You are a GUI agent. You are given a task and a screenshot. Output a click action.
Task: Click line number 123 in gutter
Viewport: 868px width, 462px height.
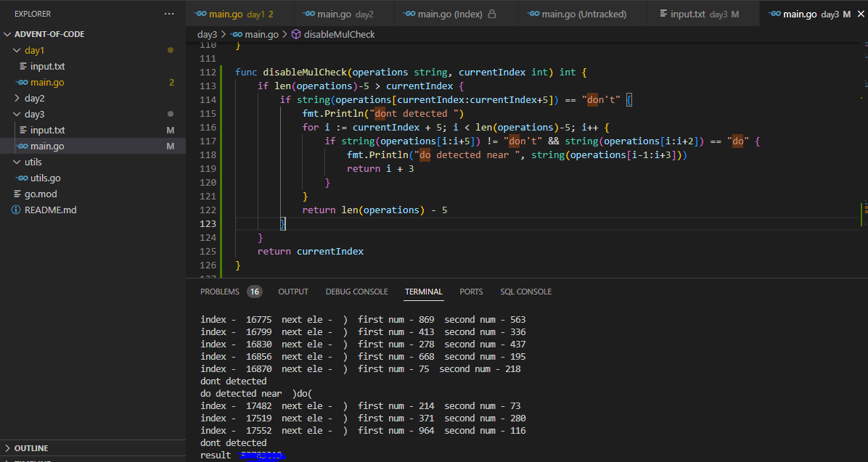208,223
